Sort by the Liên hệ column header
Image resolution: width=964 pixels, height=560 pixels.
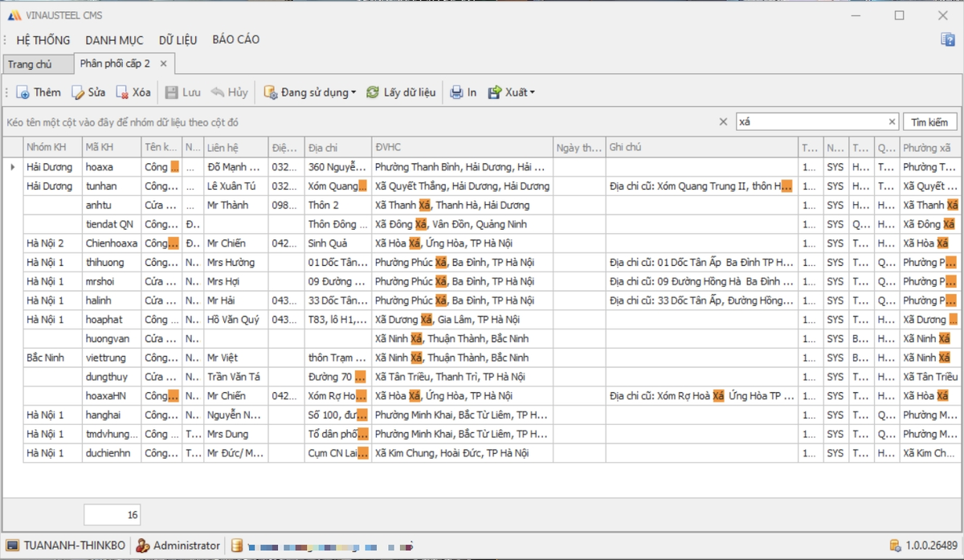coord(235,148)
